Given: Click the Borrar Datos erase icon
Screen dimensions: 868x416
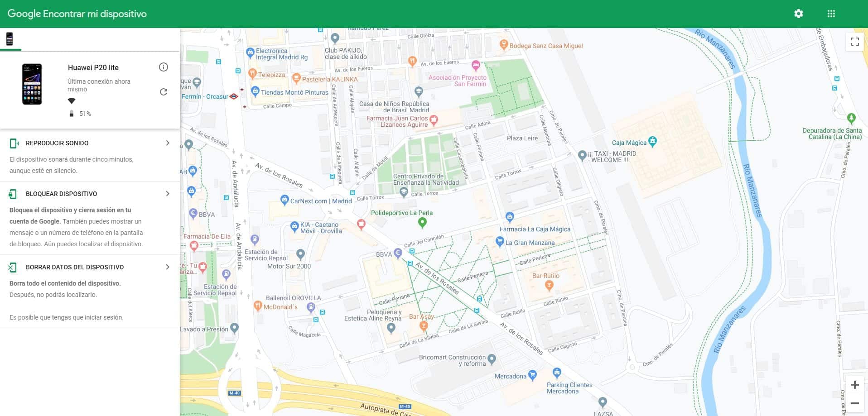Looking at the screenshot, I should pos(13,268).
